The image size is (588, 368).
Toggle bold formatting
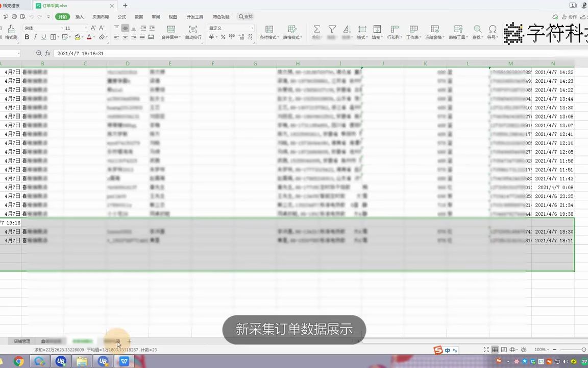click(27, 37)
